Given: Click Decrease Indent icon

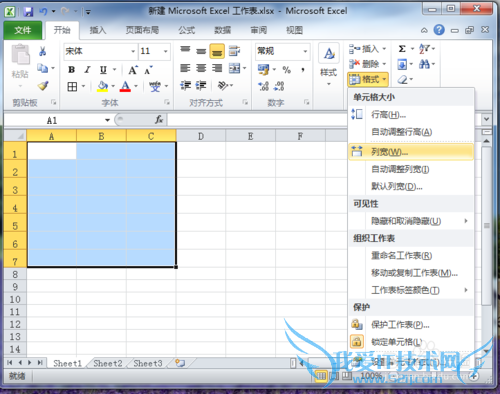Looking at the screenshot, I should (x=185, y=86).
